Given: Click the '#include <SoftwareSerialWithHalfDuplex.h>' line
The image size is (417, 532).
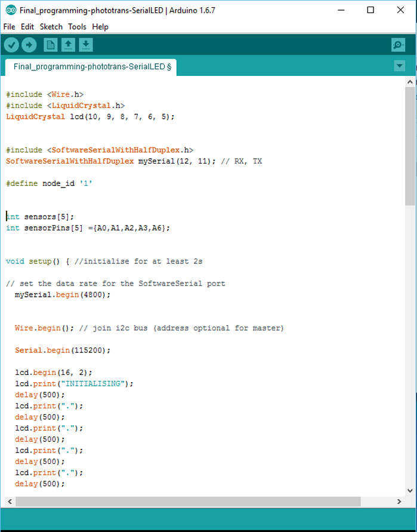Looking at the screenshot, I should click(100, 150).
